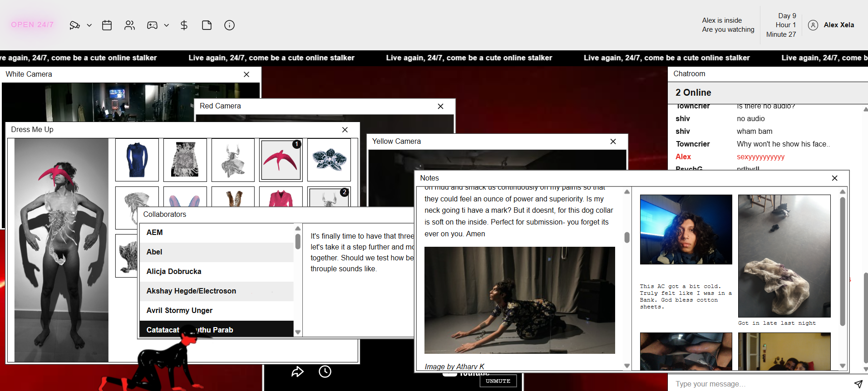Open the collaborators people icon
868x391 pixels.
(x=130, y=25)
